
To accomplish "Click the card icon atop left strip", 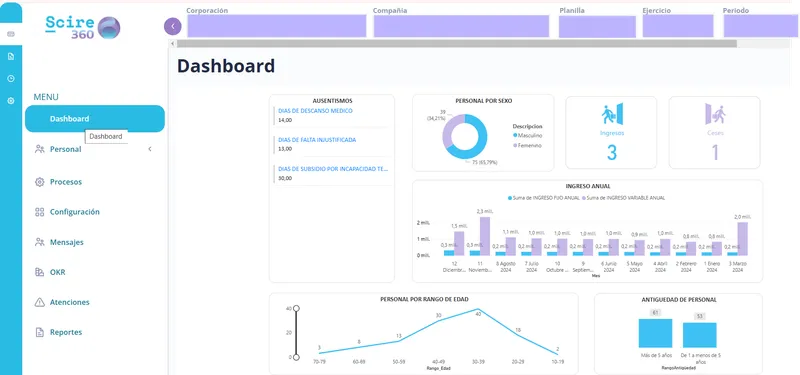I will point(11,34).
